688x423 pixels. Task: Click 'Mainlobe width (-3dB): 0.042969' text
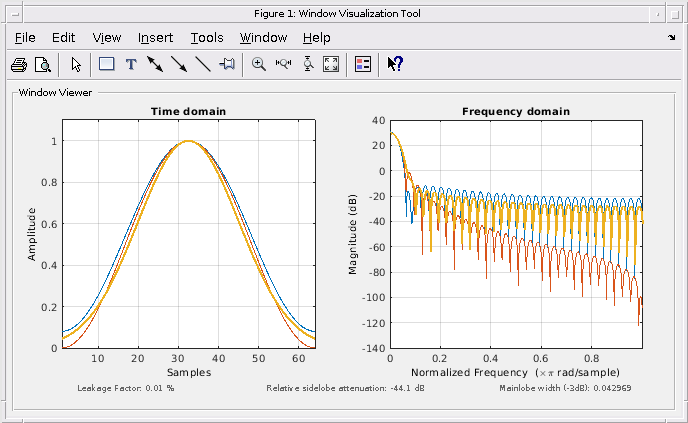point(565,388)
